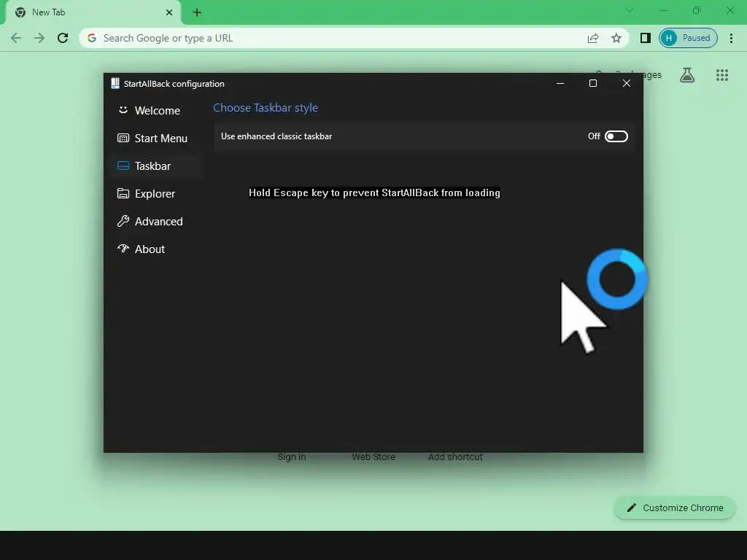
Task: Open the About page in StartAllBack
Action: [x=158, y=249]
